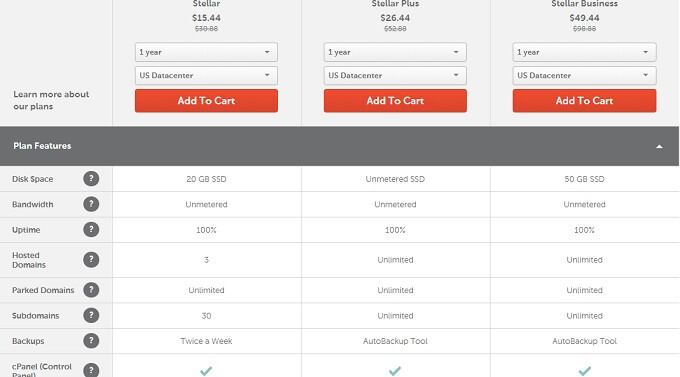This screenshot has width=680, height=377.
Task: Click the Twice a Week backups cell
Action: [x=206, y=341]
